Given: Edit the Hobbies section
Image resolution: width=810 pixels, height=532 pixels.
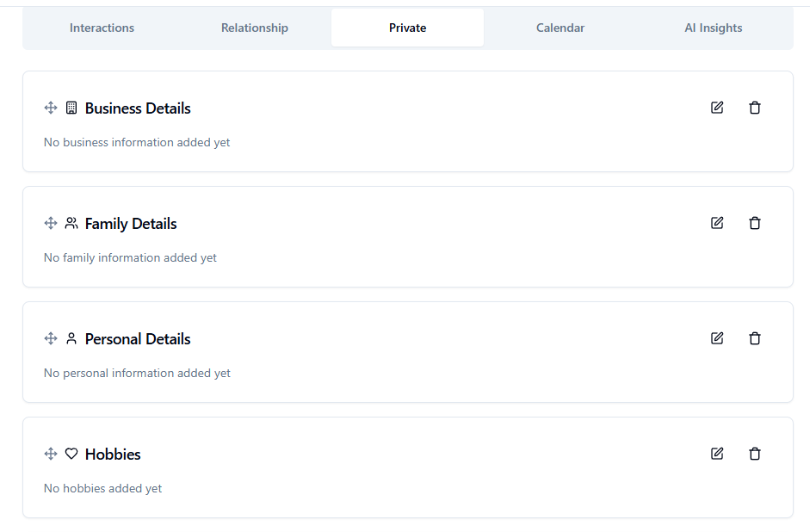Looking at the screenshot, I should pyautogui.click(x=717, y=454).
